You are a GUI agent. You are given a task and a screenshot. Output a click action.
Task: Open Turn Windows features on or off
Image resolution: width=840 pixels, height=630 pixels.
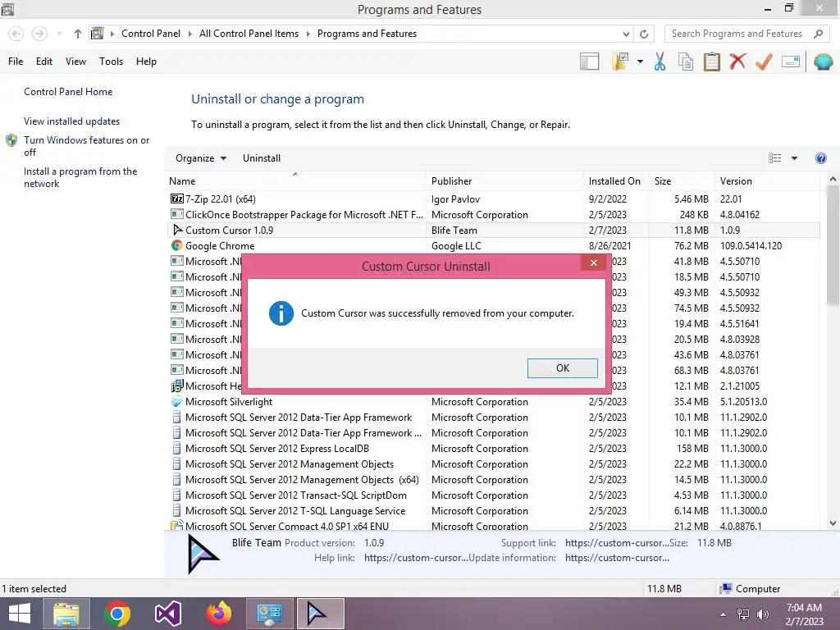[86, 146]
